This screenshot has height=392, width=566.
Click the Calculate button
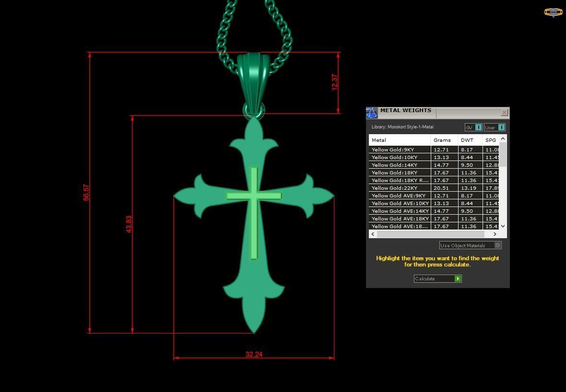tap(438, 278)
